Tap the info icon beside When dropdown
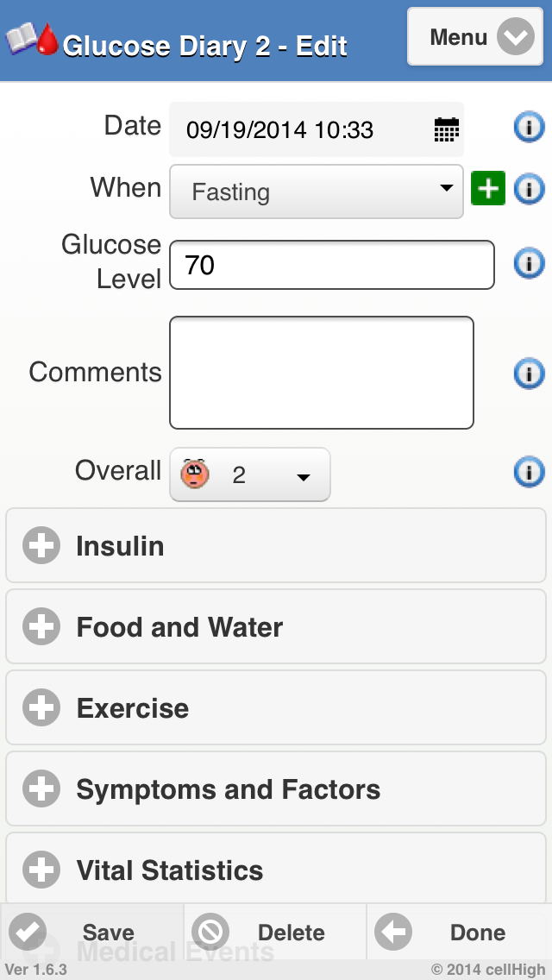This screenshot has height=980, width=552. 529,189
